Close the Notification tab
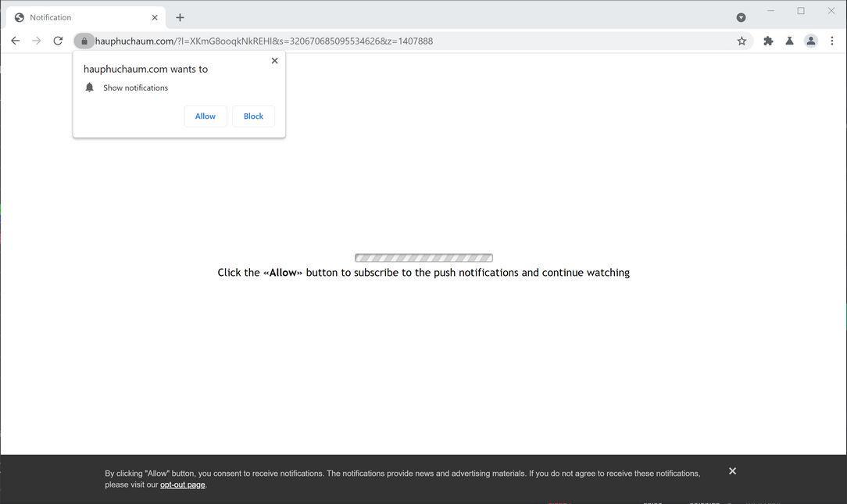Image resolution: width=847 pixels, height=504 pixels. [154, 16]
